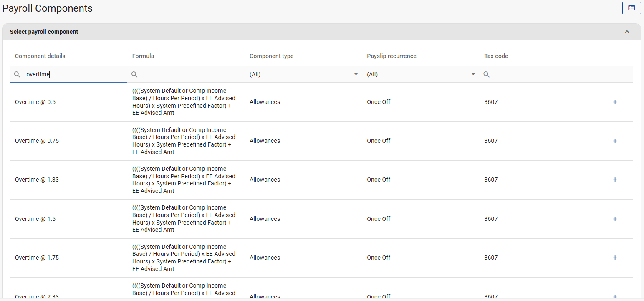The image size is (644, 301).
Task: Click the Formula filter search icon
Action: coord(134,74)
